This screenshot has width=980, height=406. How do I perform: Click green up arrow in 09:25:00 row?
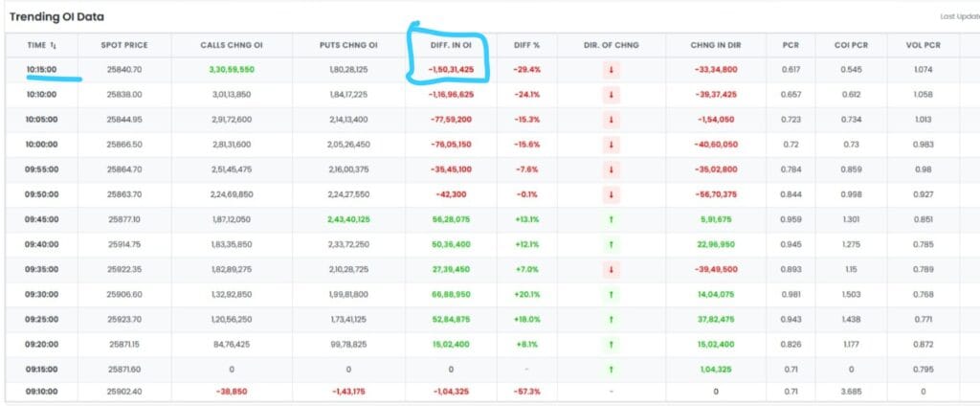pos(610,318)
